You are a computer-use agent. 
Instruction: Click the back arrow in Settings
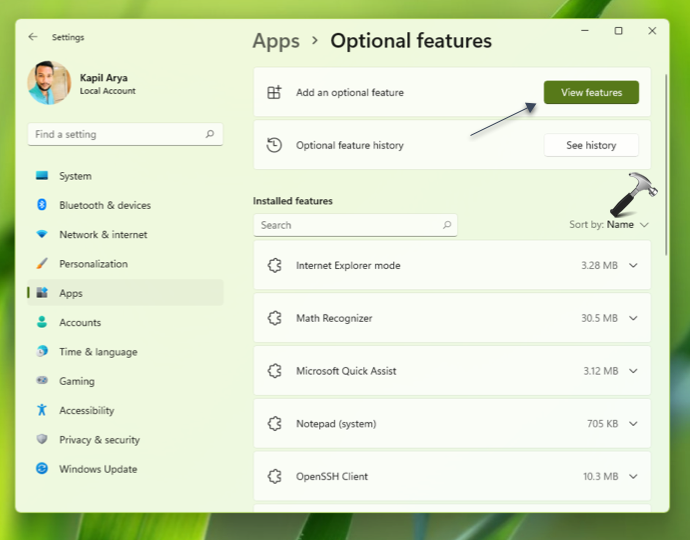point(33,37)
